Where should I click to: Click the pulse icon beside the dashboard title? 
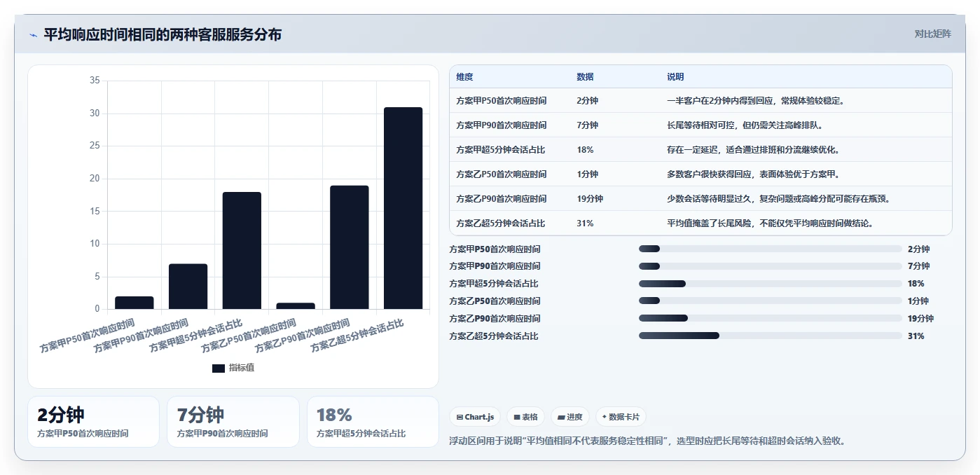coord(34,35)
